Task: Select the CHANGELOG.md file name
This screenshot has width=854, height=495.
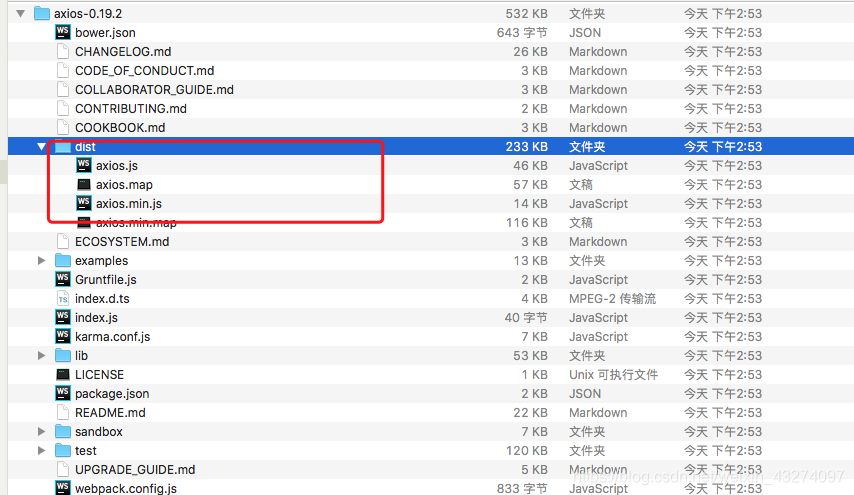Action: coord(123,52)
